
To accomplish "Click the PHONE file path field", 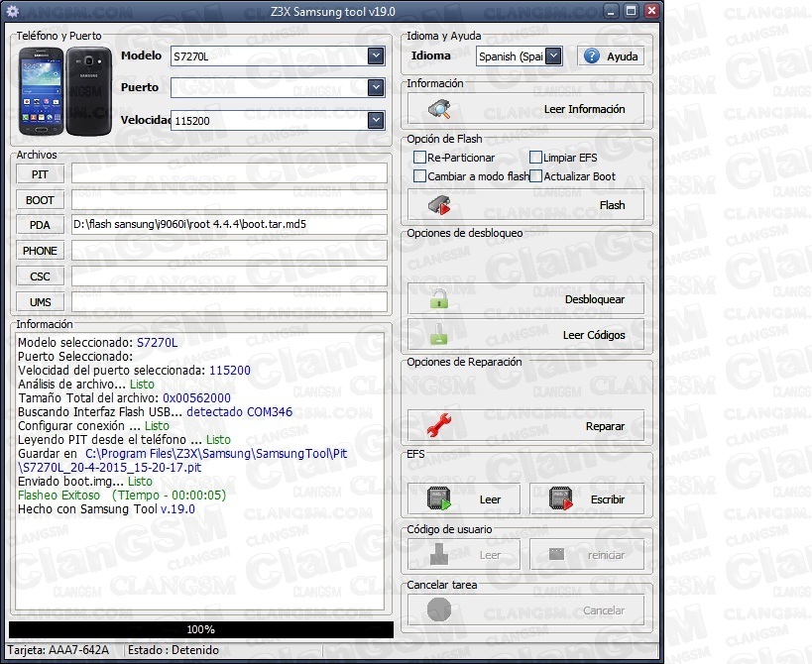I will (x=229, y=251).
